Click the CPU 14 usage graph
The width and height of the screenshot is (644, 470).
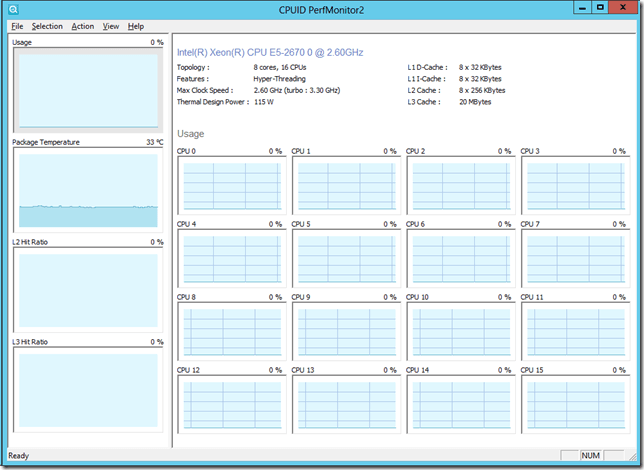pos(461,404)
